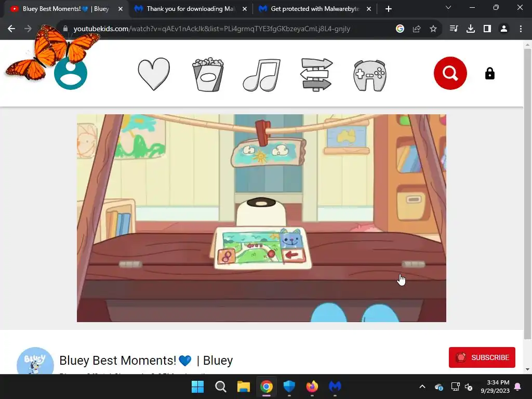
Task: Open the notifications bell icon
Action: point(518,387)
